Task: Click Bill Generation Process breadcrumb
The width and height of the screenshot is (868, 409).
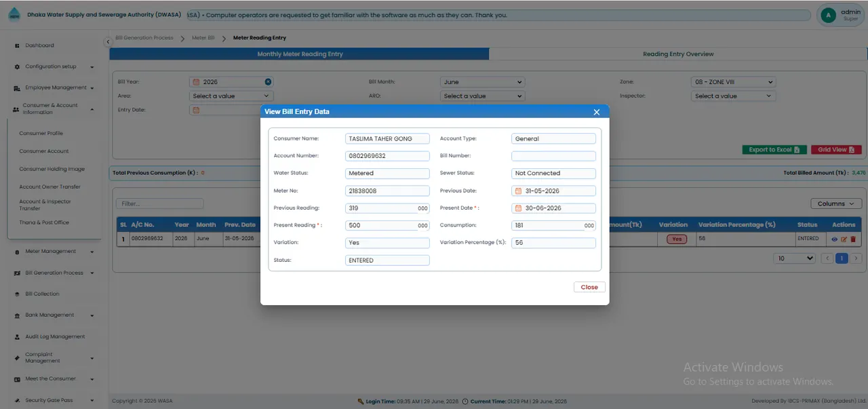Action: tap(144, 38)
